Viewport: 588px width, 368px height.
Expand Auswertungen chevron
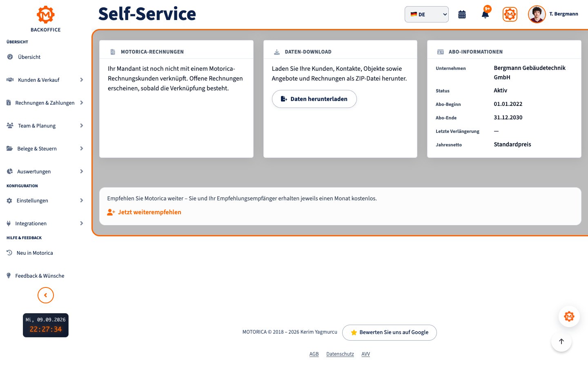82,171
